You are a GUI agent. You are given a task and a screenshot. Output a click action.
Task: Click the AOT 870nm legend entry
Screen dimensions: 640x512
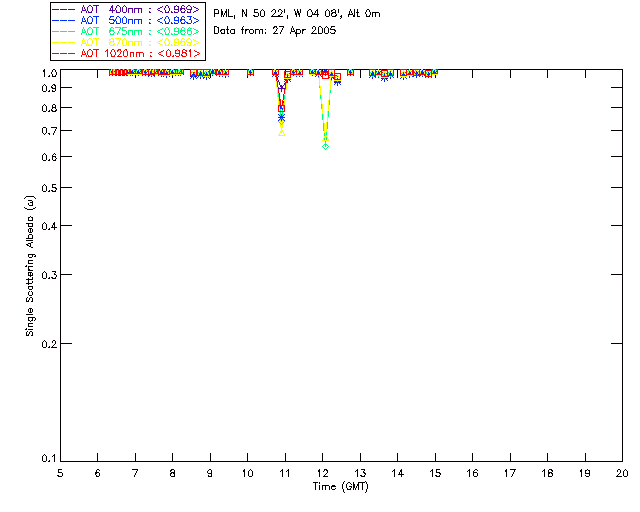126,42
